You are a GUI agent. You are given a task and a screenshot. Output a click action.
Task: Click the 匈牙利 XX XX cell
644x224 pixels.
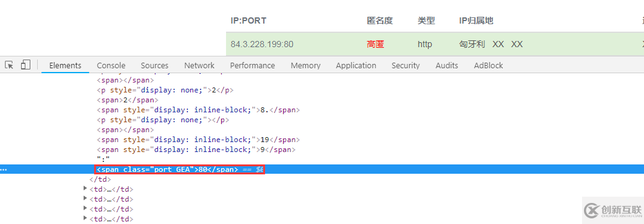[x=491, y=44]
